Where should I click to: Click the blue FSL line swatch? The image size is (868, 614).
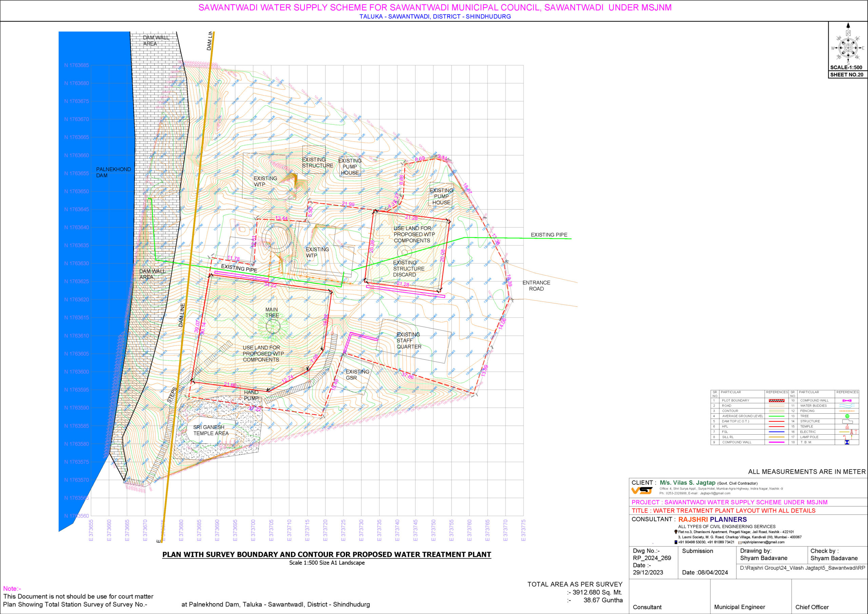(x=776, y=432)
